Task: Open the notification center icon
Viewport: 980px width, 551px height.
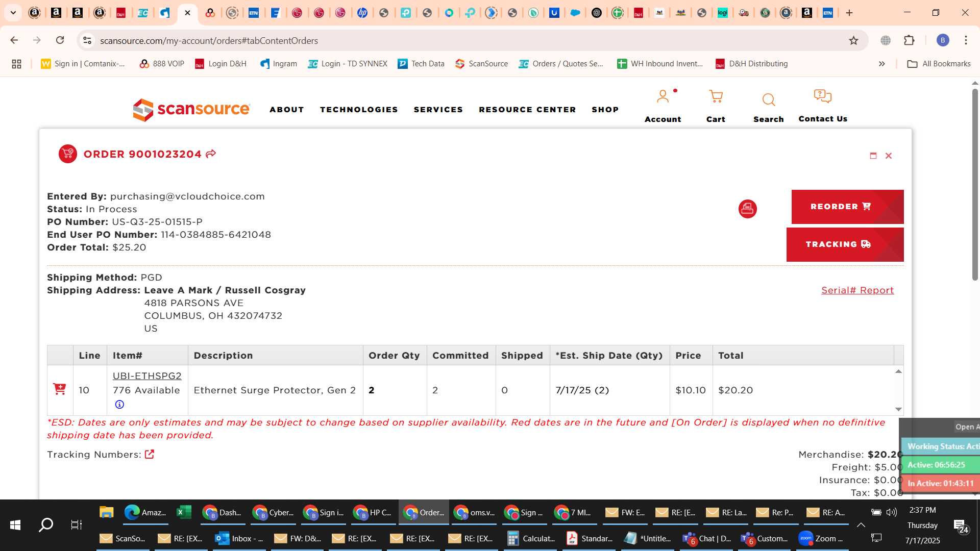Action: pos(961,526)
